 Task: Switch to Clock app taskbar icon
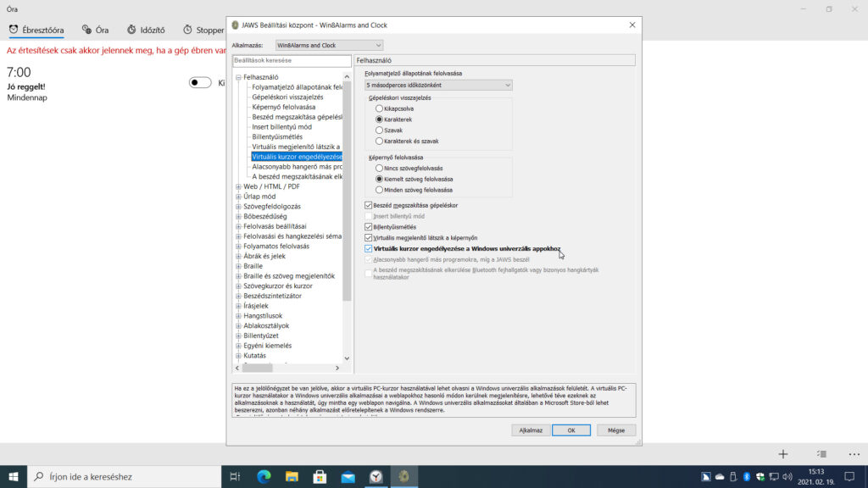pos(376,476)
